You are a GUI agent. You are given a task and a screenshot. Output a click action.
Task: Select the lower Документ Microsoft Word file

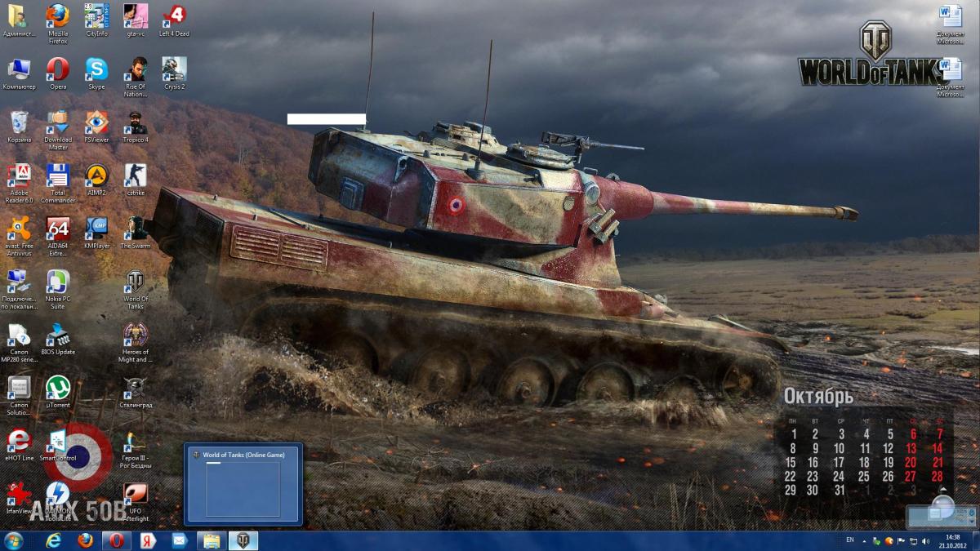[x=951, y=78]
